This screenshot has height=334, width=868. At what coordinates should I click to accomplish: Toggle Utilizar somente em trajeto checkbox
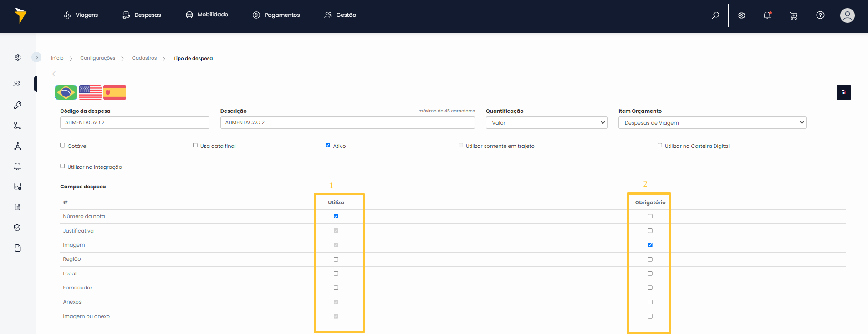(461, 146)
